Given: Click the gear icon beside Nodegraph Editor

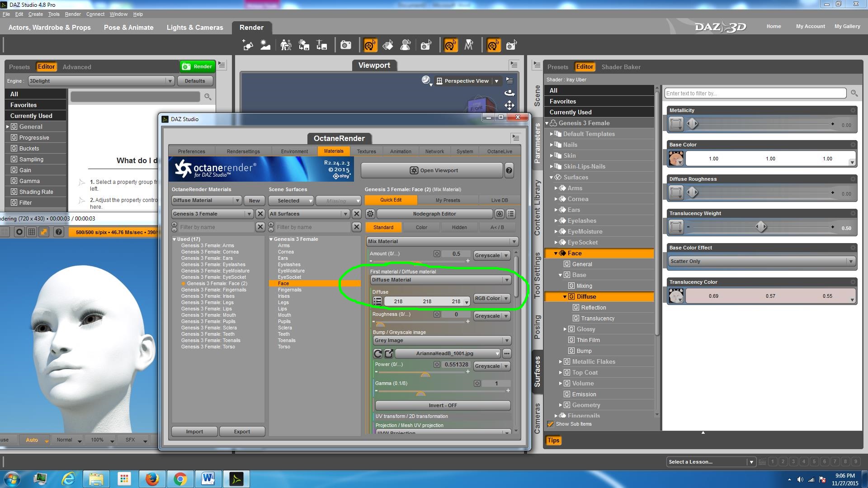Looking at the screenshot, I should pos(370,214).
